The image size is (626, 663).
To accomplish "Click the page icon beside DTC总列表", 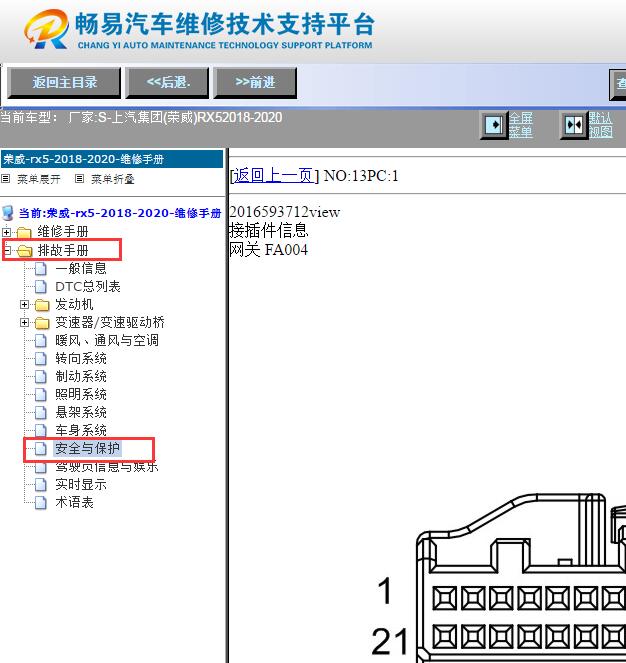I will [x=41, y=287].
